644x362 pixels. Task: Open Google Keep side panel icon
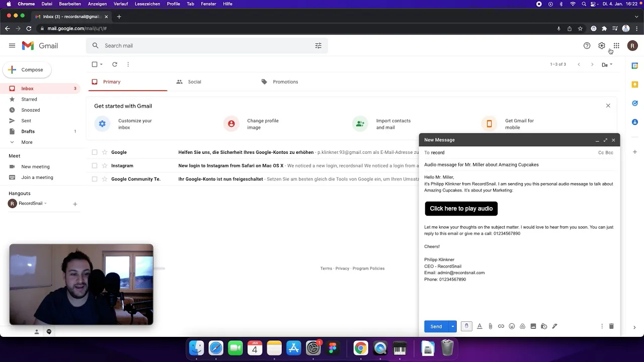635,84
